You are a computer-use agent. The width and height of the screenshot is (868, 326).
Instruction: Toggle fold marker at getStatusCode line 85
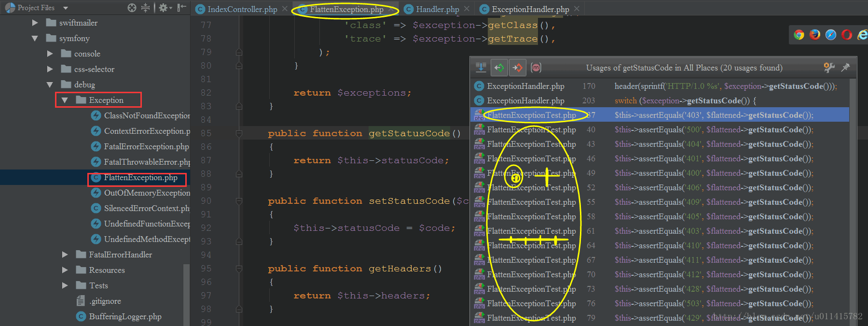click(x=239, y=133)
